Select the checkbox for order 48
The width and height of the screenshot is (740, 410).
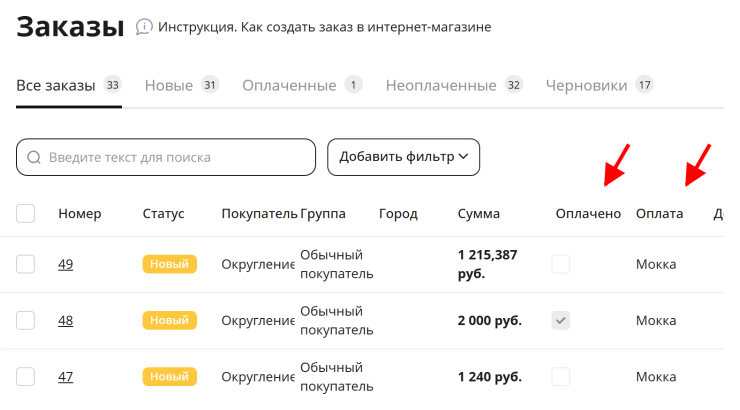(x=25, y=320)
